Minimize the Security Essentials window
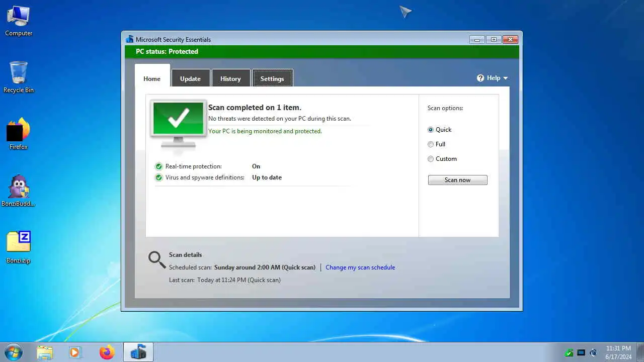 [x=477, y=40]
